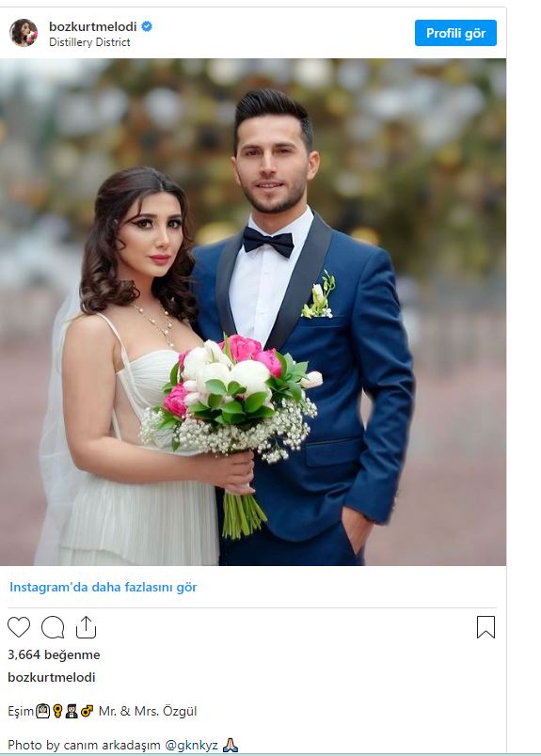
Task: Click the Mr. & Mrs. Özgül caption text
Action: pos(148,711)
